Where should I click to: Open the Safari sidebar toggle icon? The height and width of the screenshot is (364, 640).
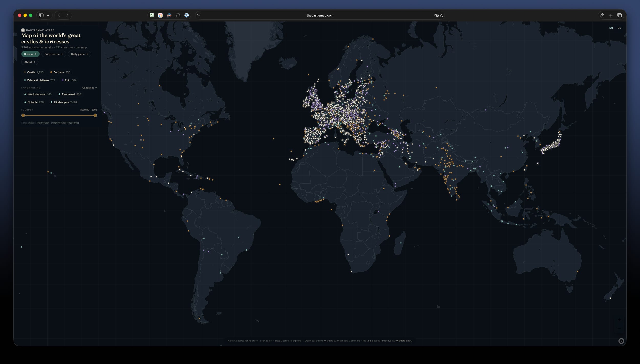coord(41,15)
